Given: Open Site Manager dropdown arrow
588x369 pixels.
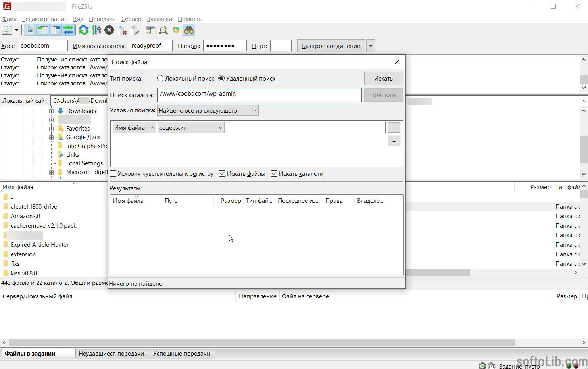Looking at the screenshot, I should (x=17, y=30).
